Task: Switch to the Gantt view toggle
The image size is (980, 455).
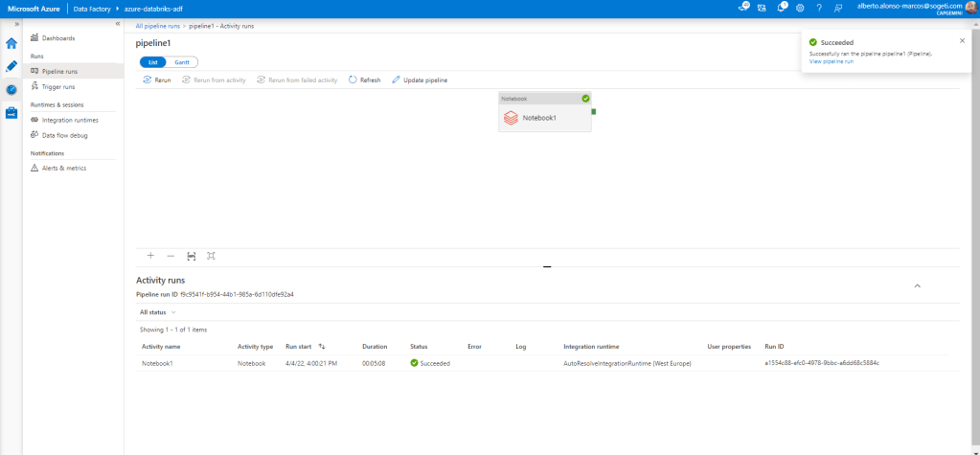Action: [x=181, y=61]
